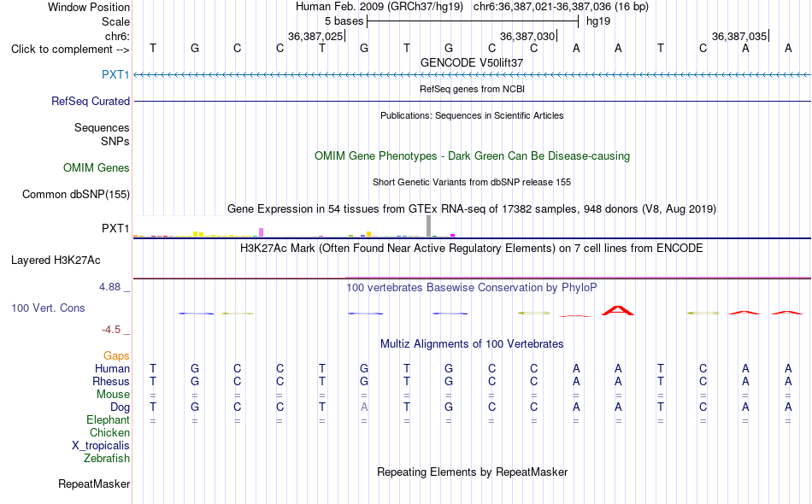Click the gray mismatched A in the Dog row

pos(364,407)
